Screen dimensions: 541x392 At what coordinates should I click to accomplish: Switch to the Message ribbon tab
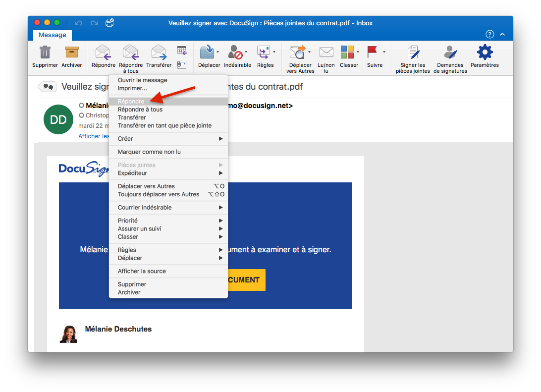coord(52,35)
